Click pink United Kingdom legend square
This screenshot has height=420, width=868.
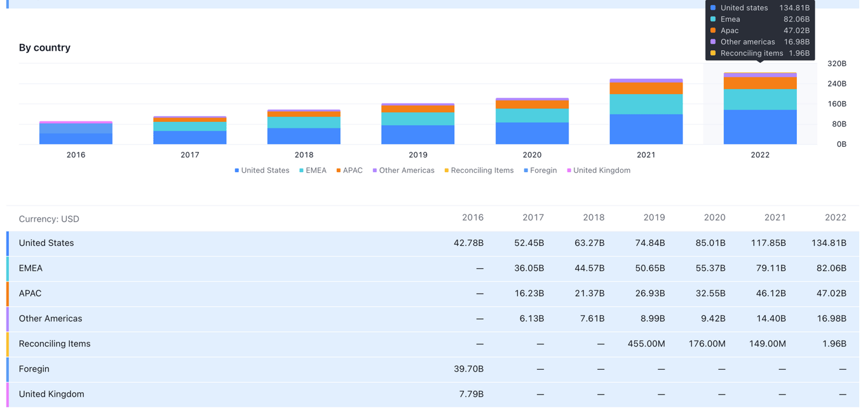click(x=569, y=170)
